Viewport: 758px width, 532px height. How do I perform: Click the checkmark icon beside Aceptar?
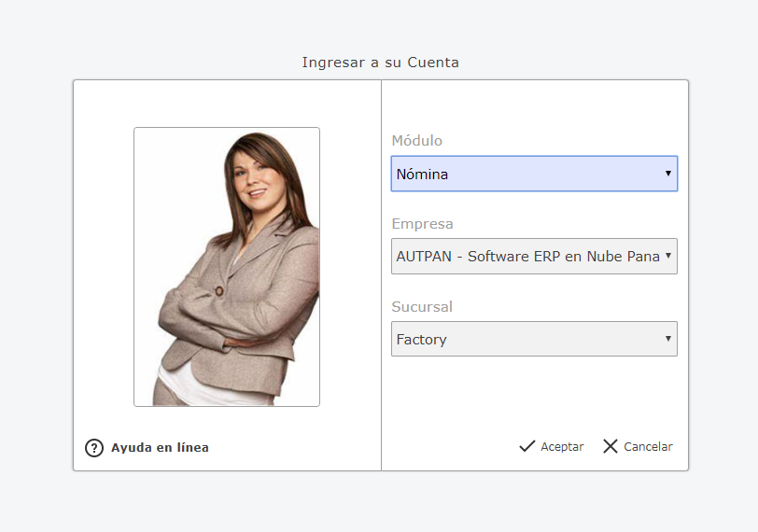point(527,447)
